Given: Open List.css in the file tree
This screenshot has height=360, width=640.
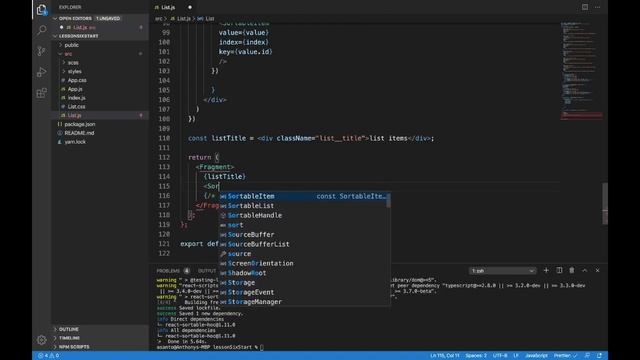Looking at the screenshot, I should coord(76,107).
